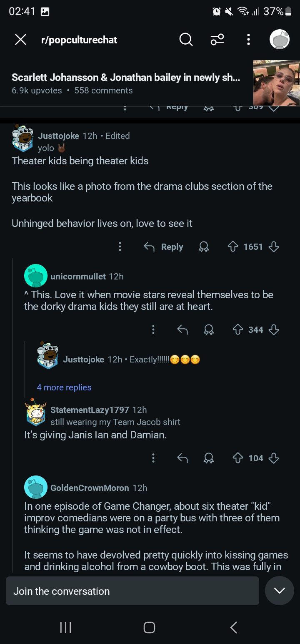Open search in r/popculturechat
Screen dimensions: 300x644
pos(186,40)
